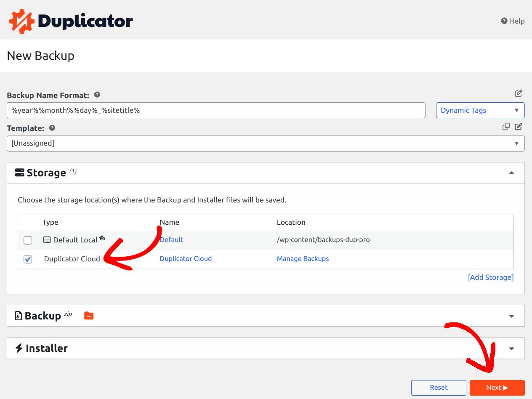Click the Backup Name Format input field
Image resolution: width=532 pixels, height=399 pixels.
(216, 110)
